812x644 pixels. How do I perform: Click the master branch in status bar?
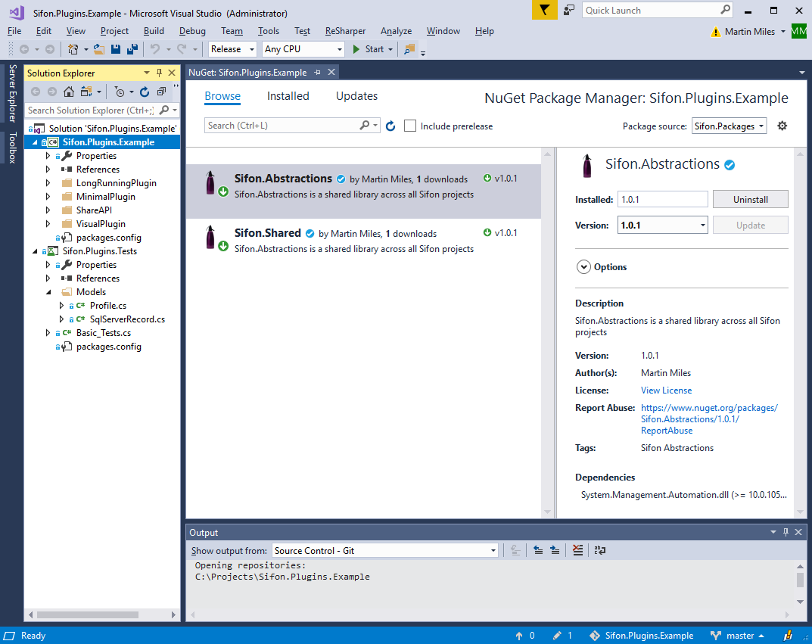(x=740, y=636)
